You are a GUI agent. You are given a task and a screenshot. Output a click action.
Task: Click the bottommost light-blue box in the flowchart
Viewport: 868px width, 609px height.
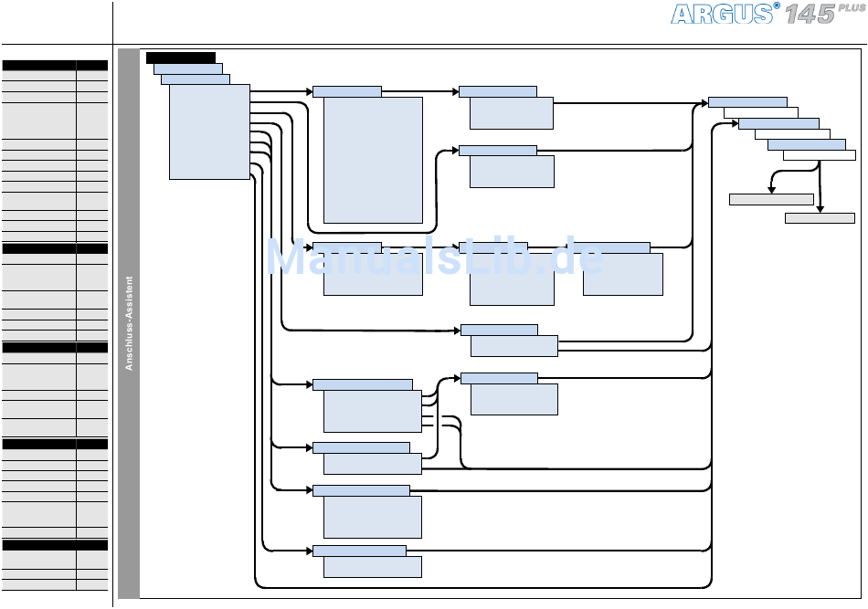tap(373, 567)
